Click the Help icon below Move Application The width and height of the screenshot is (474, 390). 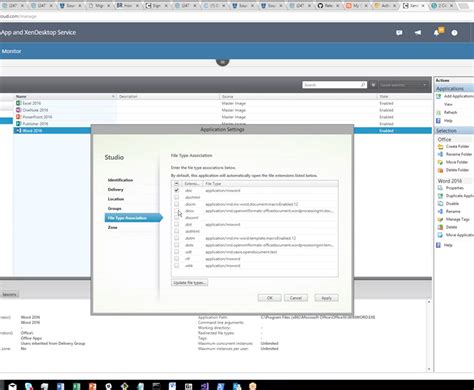pos(439,245)
